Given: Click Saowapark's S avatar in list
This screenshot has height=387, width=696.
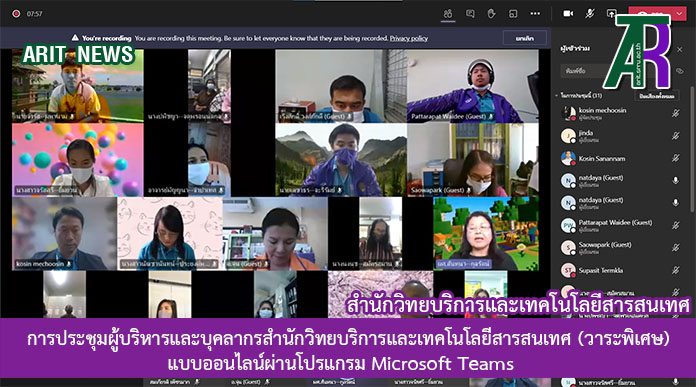Looking at the screenshot, I should (x=568, y=248).
